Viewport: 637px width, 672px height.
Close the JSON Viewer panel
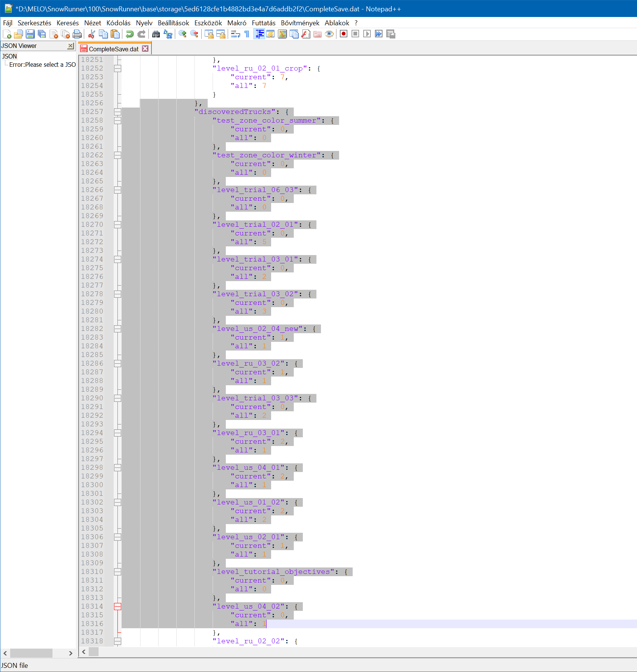[71, 46]
